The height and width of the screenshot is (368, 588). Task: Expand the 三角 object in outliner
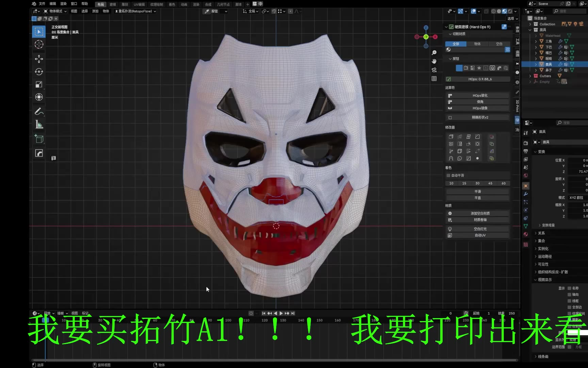[x=536, y=41]
